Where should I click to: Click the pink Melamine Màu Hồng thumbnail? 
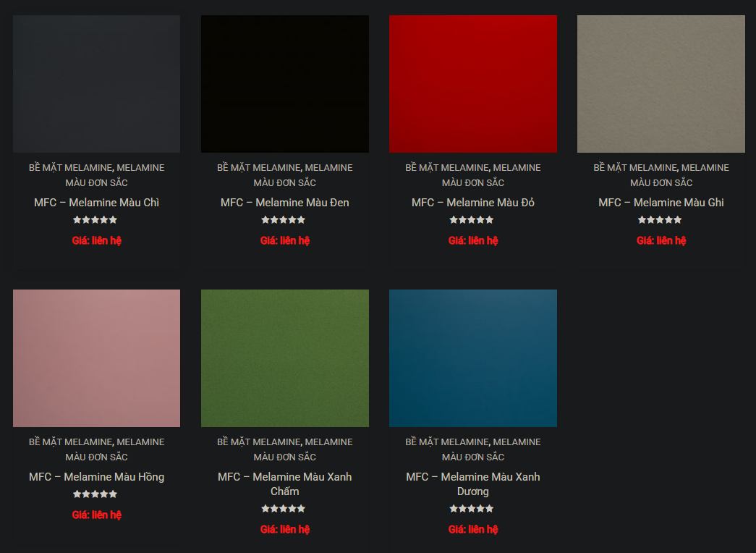96,358
